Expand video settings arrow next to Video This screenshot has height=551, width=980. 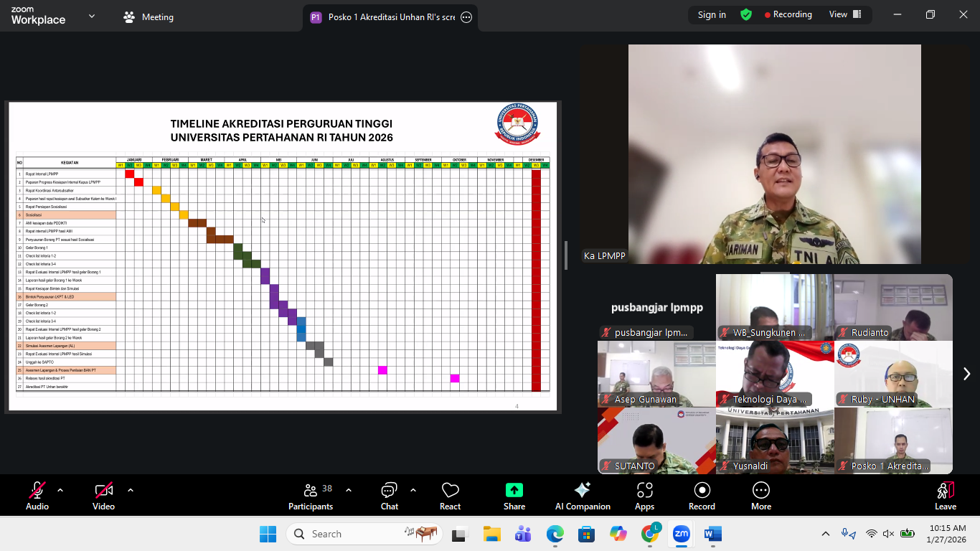click(131, 490)
